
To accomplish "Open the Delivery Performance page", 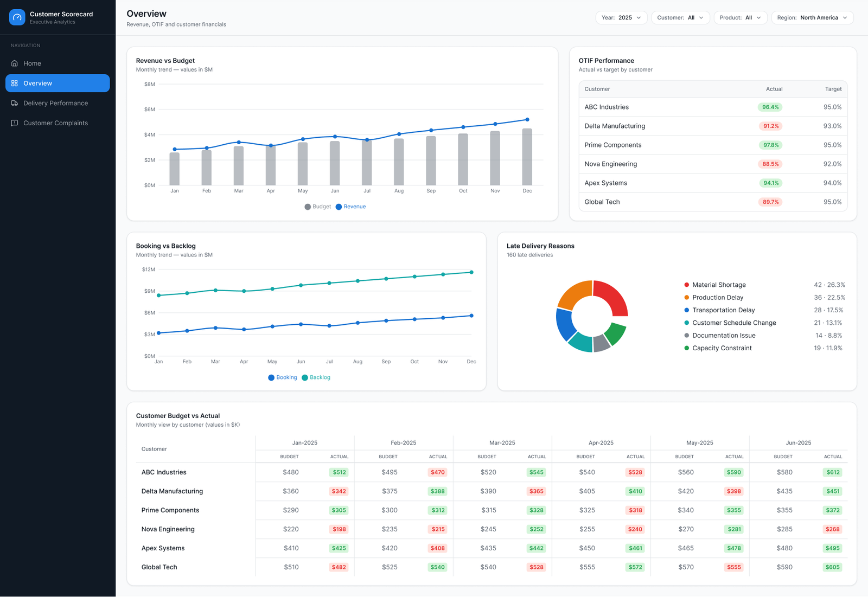I will click(58, 103).
